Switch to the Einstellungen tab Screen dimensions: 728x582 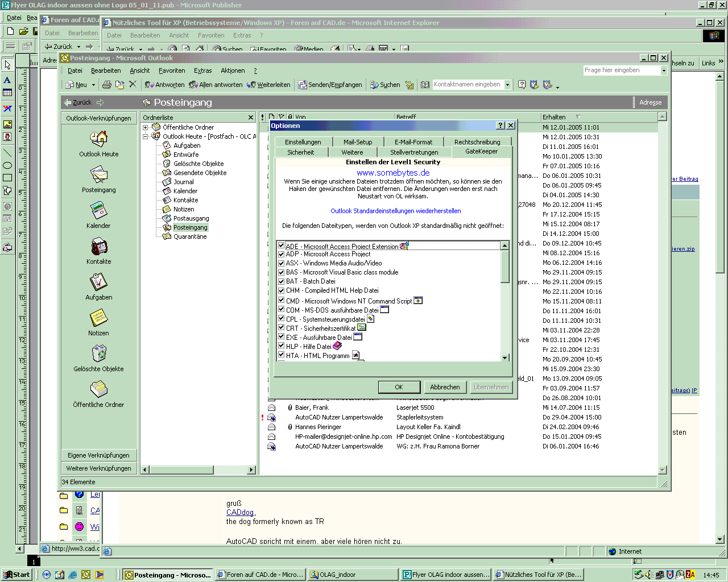pos(303,142)
